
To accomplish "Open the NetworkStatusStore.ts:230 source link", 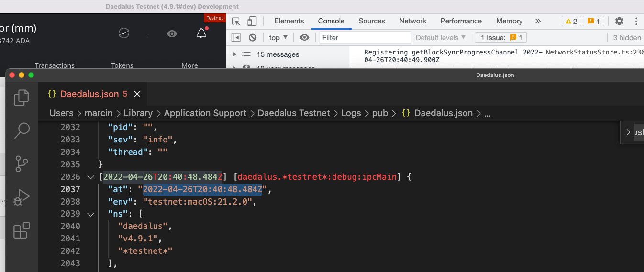I will [x=595, y=52].
